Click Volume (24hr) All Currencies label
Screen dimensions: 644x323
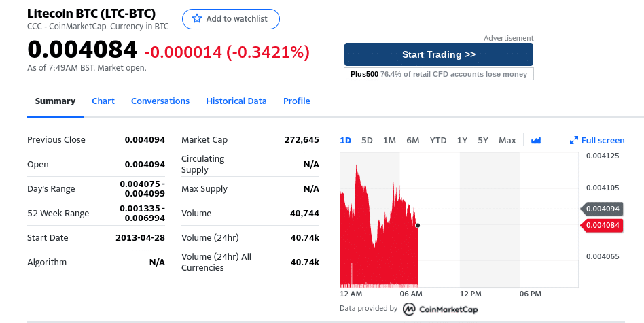coord(216,262)
